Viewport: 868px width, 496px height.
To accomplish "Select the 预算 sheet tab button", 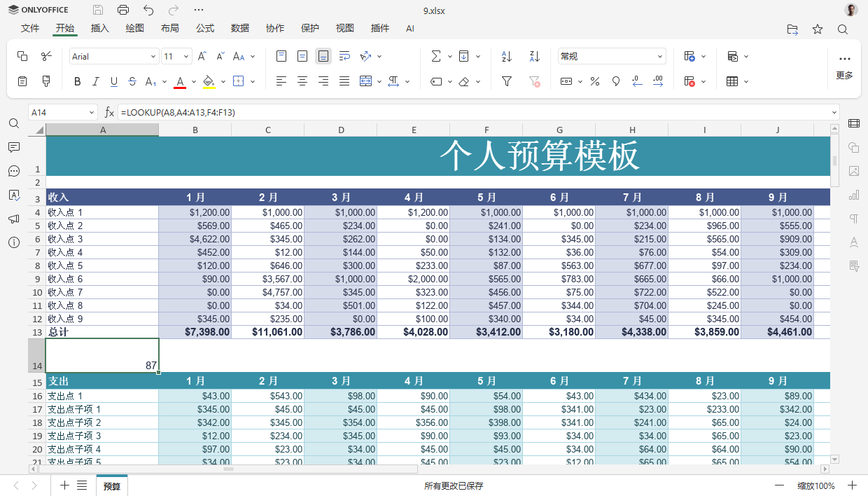I will (112, 485).
